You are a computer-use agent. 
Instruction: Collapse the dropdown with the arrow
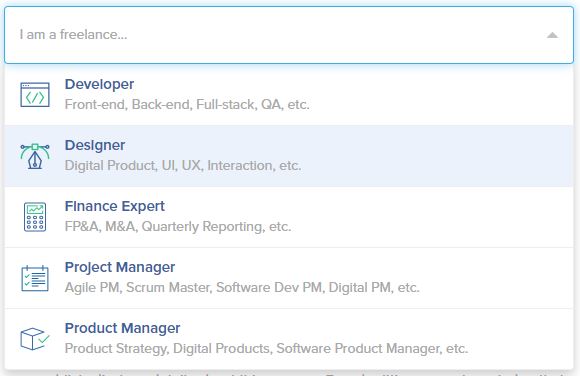coord(552,35)
